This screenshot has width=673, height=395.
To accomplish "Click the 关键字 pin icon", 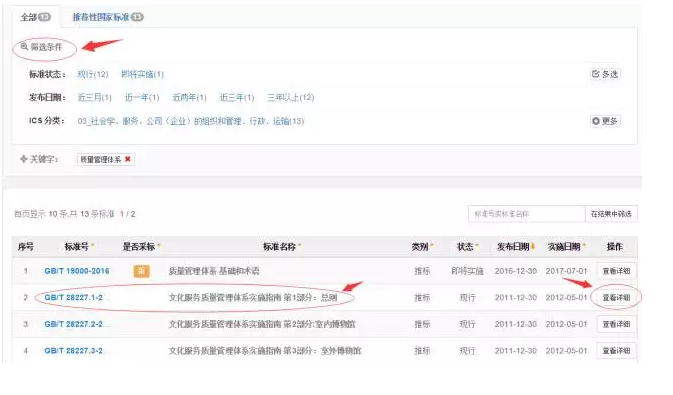I will [x=23, y=159].
